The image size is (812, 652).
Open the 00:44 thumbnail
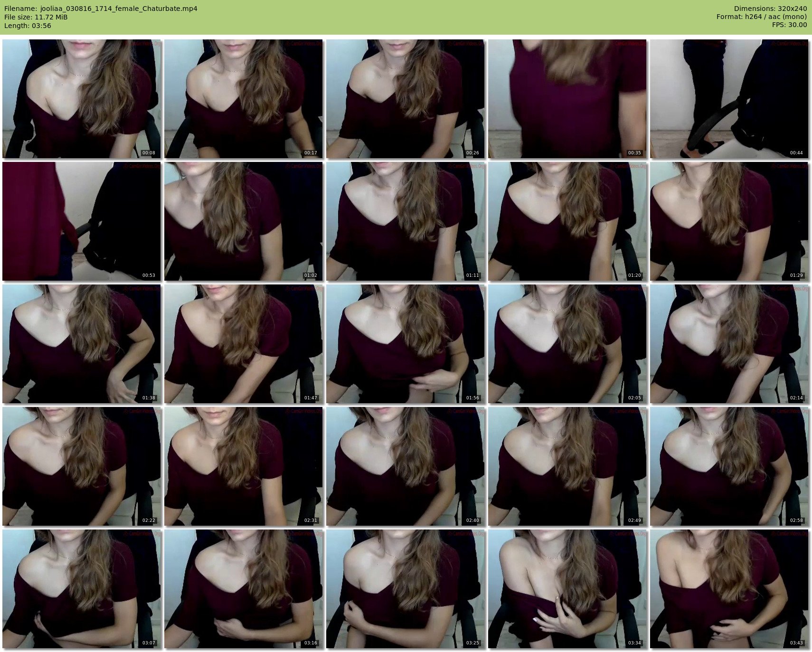pyautogui.click(x=729, y=99)
